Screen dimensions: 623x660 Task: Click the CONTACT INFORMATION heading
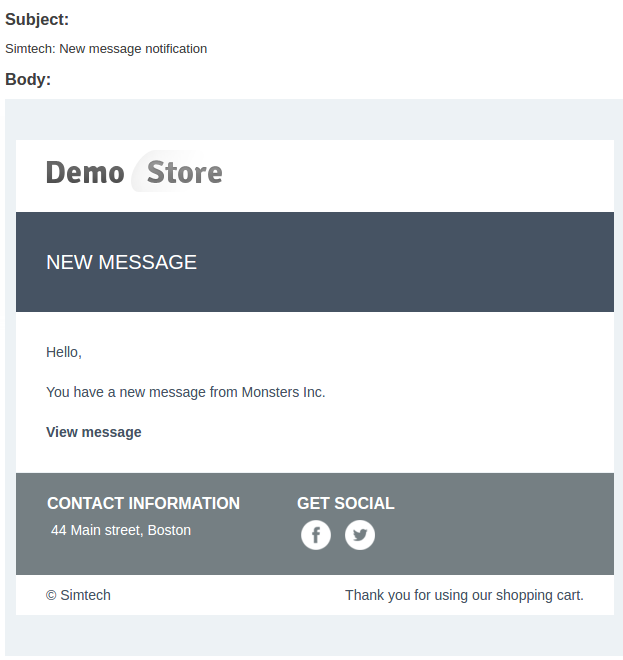pyautogui.click(x=143, y=503)
